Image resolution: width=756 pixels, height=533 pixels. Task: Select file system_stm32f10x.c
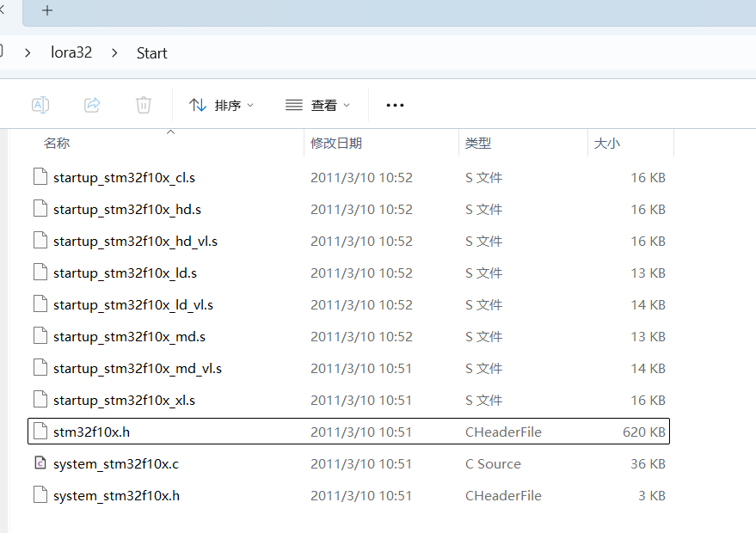[x=348, y=463]
